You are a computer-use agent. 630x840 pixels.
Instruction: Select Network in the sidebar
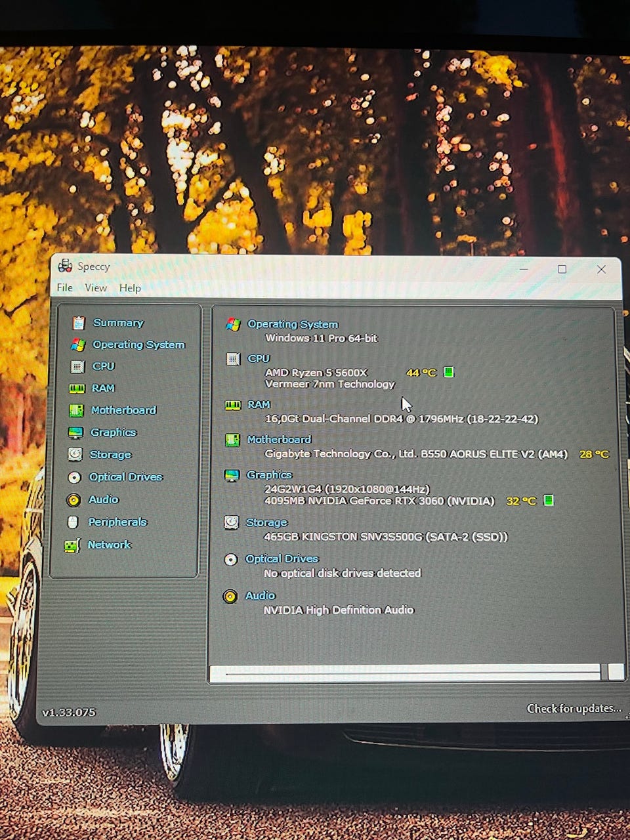point(109,545)
